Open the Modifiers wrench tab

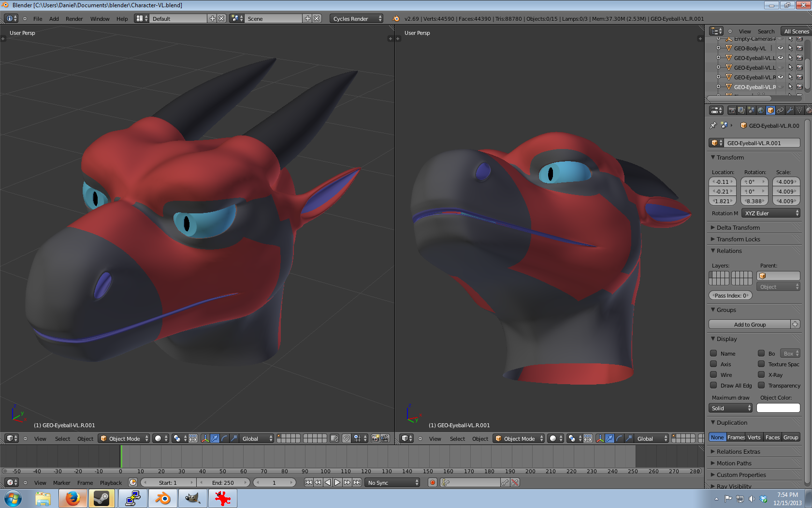coord(790,110)
